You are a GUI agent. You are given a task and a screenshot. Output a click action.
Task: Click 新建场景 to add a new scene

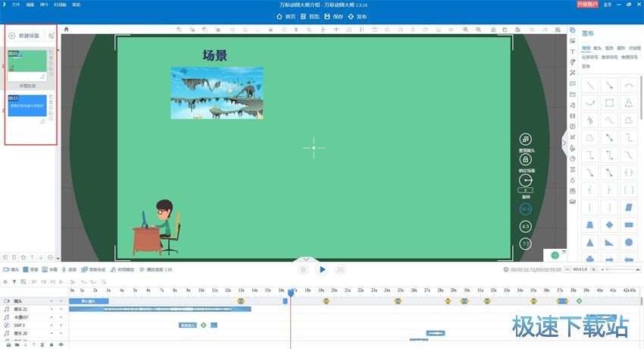(x=24, y=36)
